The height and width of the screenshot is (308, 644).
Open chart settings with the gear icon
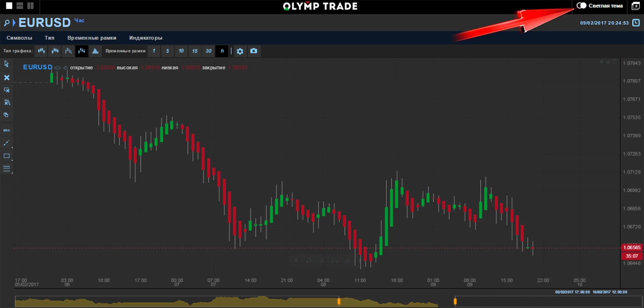pyautogui.click(x=240, y=51)
